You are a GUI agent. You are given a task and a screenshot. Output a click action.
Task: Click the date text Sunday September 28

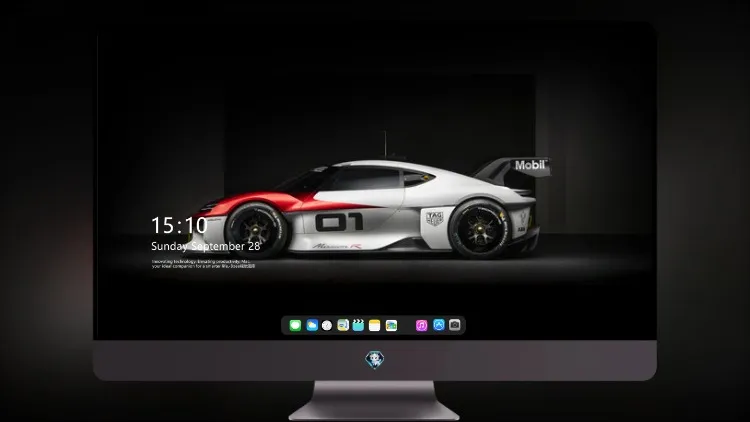(x=206, y=246)
